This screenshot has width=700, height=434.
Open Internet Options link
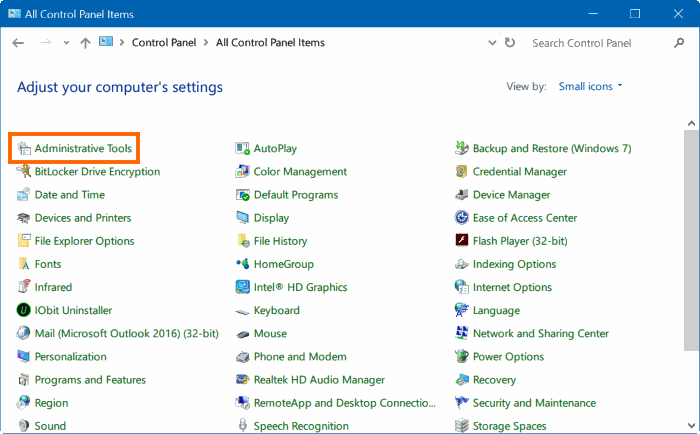[x=512, y=288]
